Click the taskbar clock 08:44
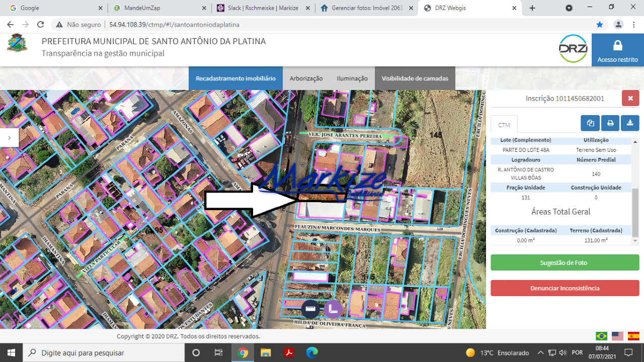Image resolution: width=644 pixels, height=362 pixels. coord(602,348)
